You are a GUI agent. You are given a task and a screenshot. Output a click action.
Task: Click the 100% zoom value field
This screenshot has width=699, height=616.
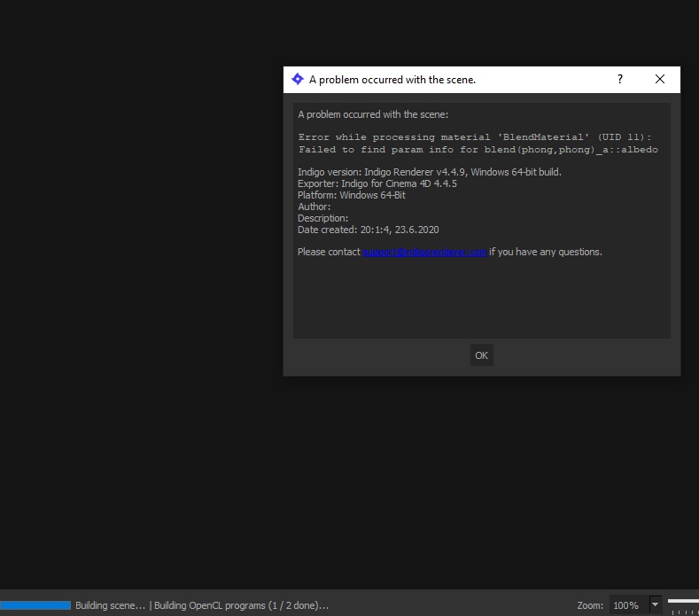pos(626,605)
